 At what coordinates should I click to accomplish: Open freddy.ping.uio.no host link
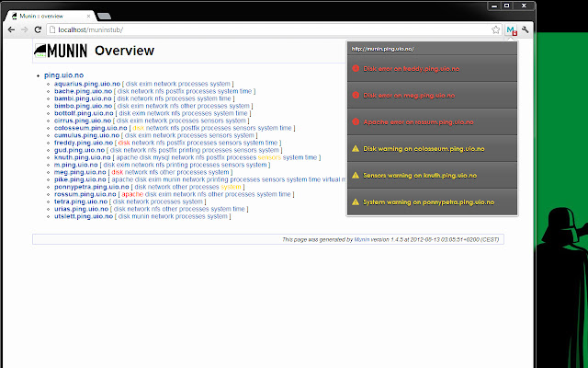(x=84, y=143)
